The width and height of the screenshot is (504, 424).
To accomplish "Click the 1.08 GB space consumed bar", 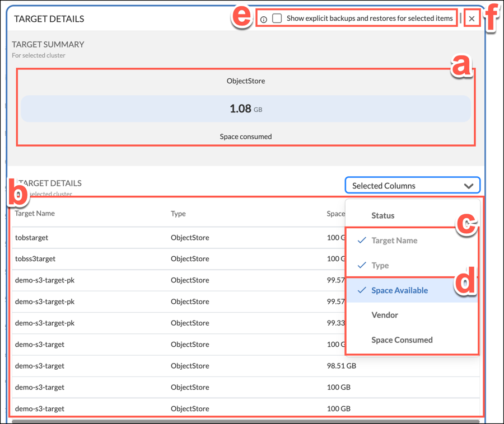I will point(246,109).
